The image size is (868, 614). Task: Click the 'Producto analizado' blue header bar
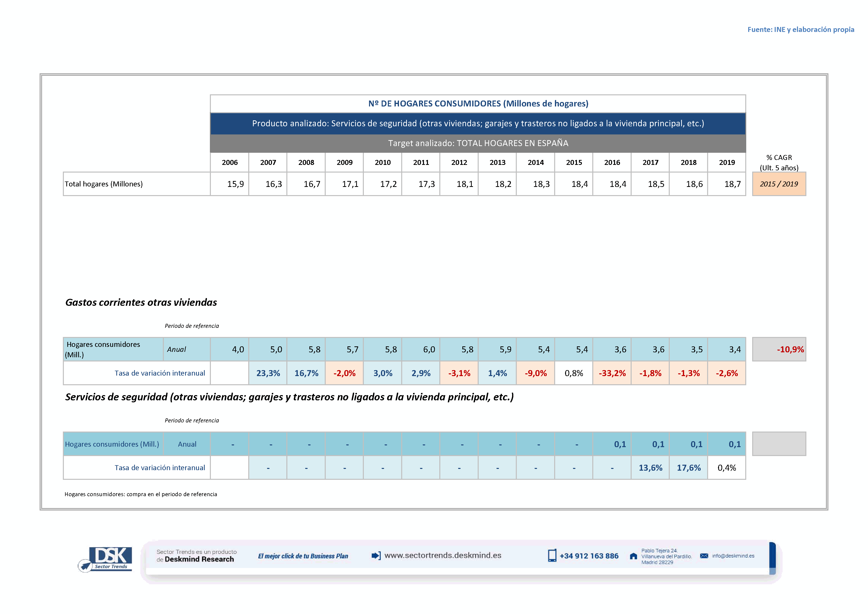pyautogui.click(x=478, y=124)
